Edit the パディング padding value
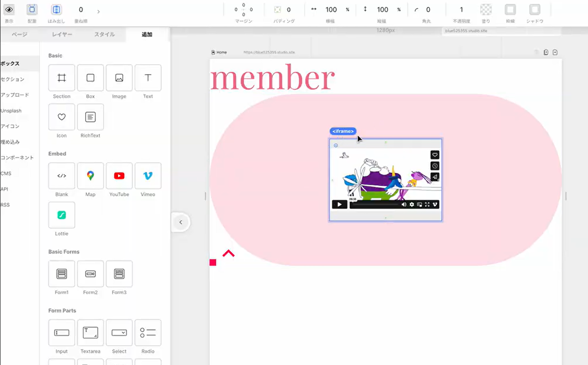588x365 pixels. point(289,10)
